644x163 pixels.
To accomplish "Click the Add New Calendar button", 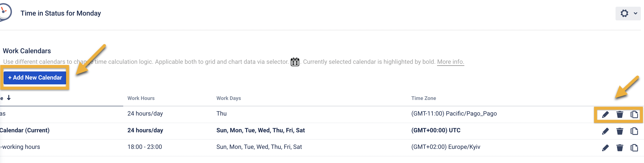I will click(35, 78).
